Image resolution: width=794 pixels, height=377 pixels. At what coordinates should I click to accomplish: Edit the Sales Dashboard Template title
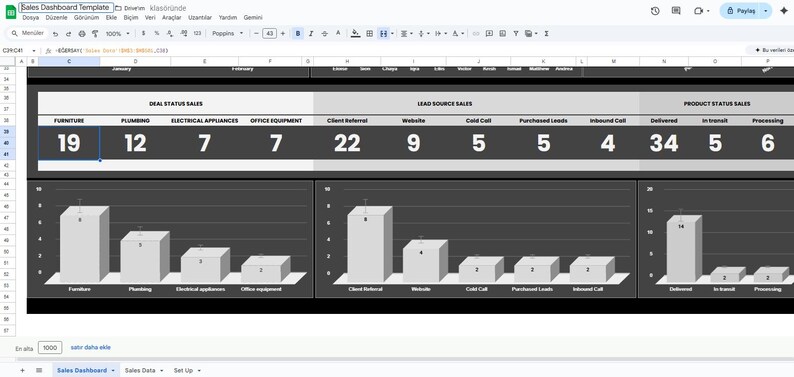tap(66, 8)
